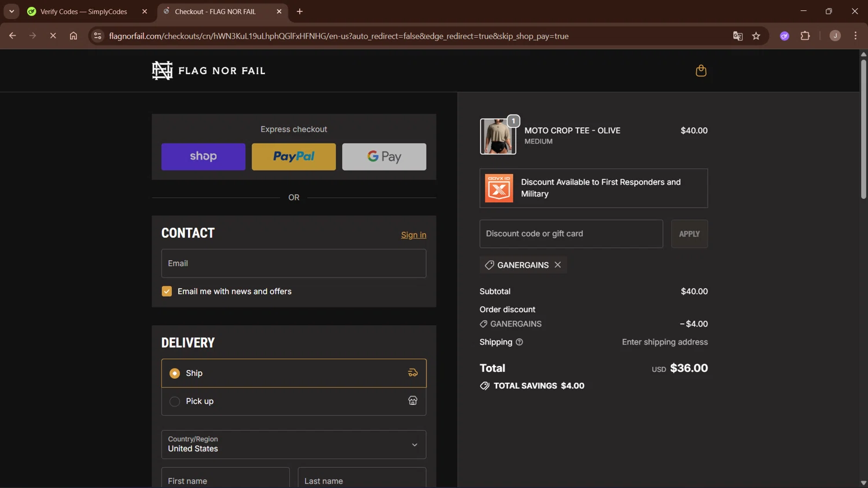Switch to the Checkout FLAG NOR FAIL tab

(x=223, y=12)
